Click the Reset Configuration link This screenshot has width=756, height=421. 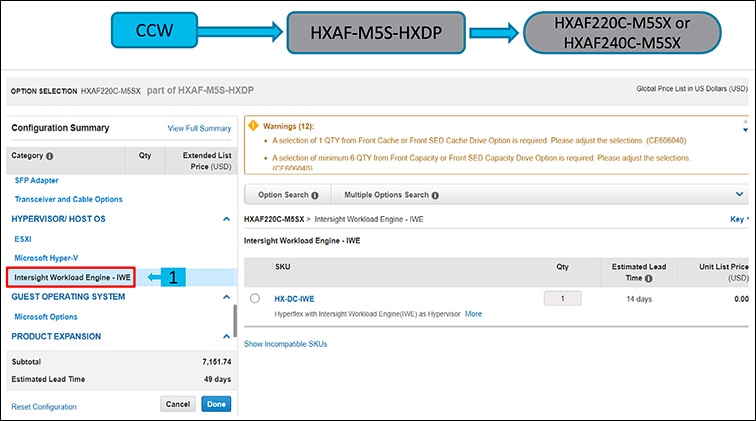(x=43, y=406)
